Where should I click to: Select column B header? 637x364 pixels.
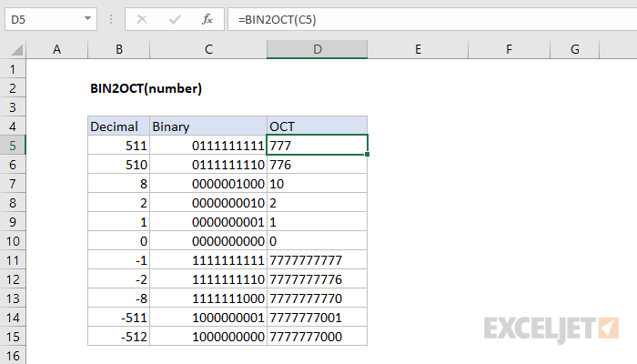[x=118, y=49]
